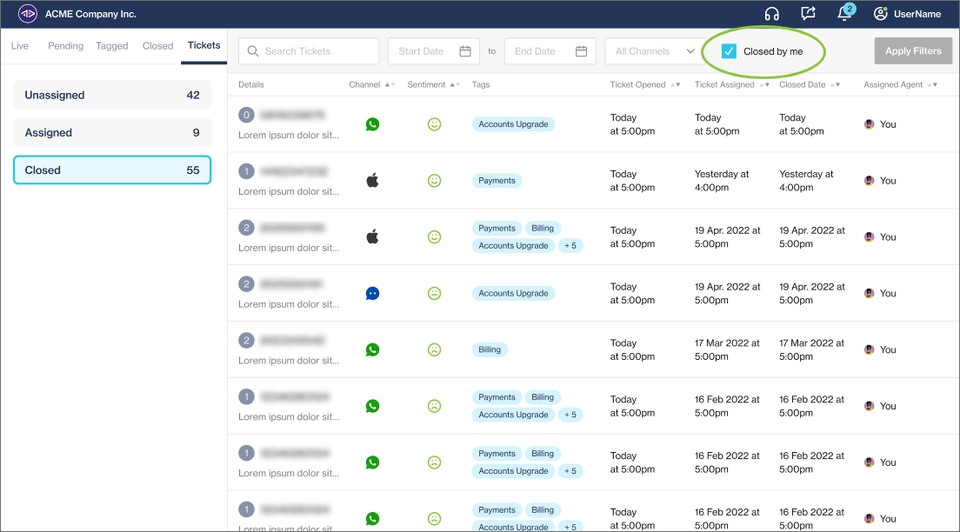Uncheck the Closed by me checkbox

click(729, 51)
